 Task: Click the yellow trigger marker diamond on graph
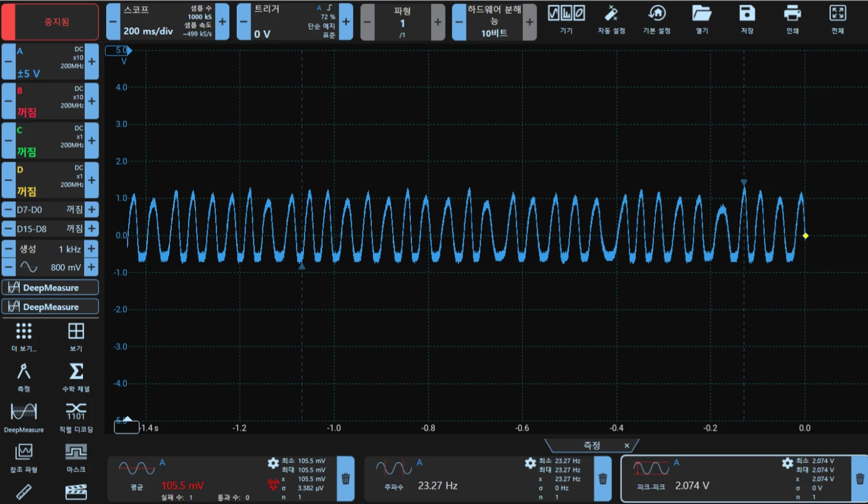click(x=805, y=235)
